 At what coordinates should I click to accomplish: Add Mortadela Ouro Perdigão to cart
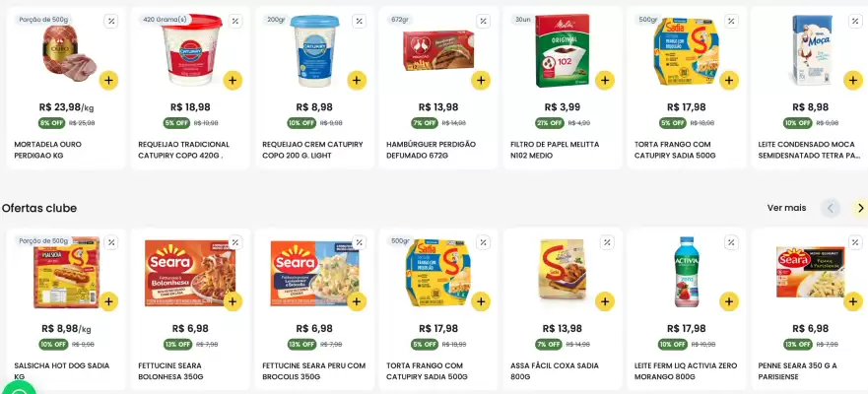[108, 80]
